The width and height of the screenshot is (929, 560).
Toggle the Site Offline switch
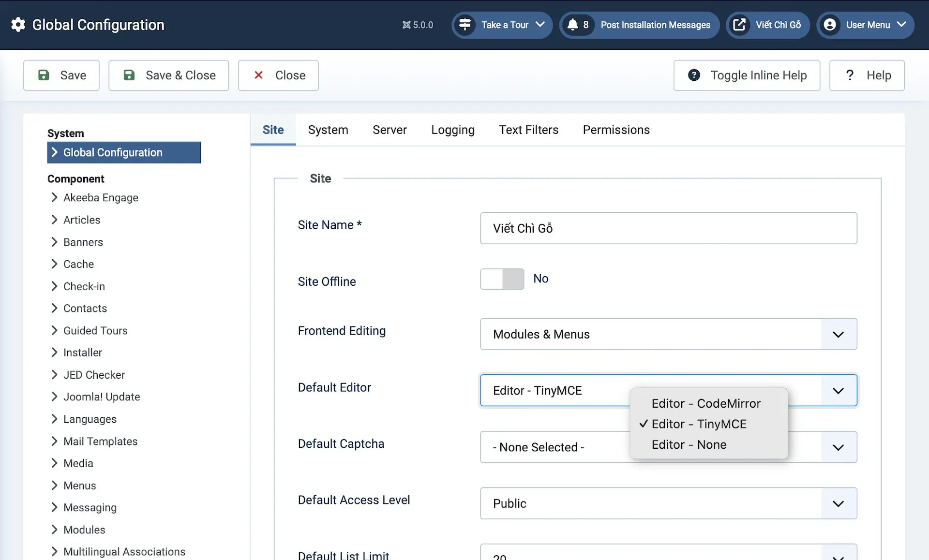coord(502,279)
